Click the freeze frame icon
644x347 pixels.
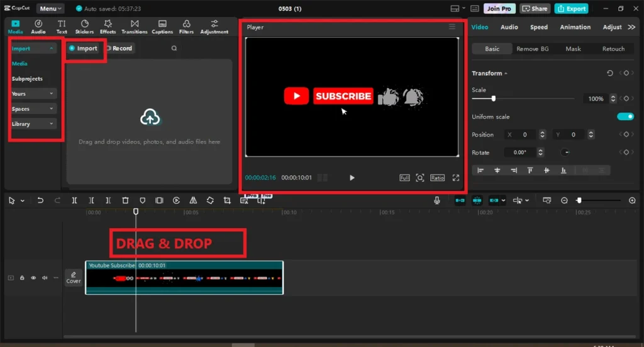159,200
